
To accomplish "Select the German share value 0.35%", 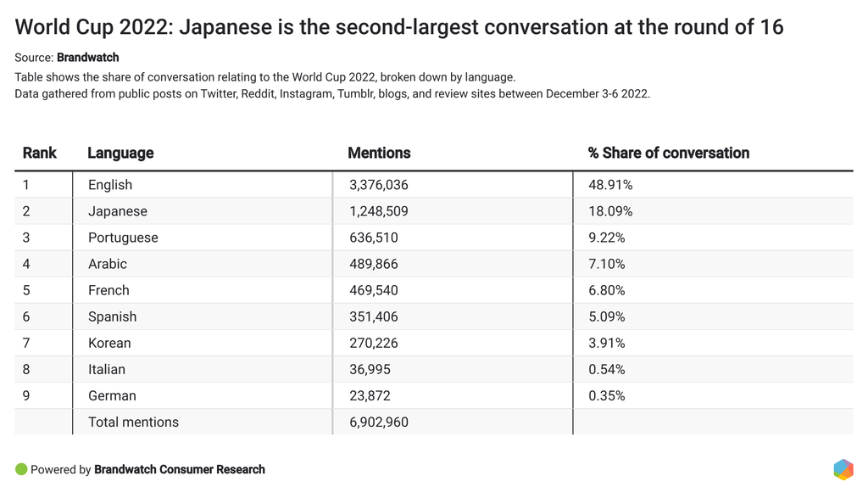I will (x=606, y=395).
